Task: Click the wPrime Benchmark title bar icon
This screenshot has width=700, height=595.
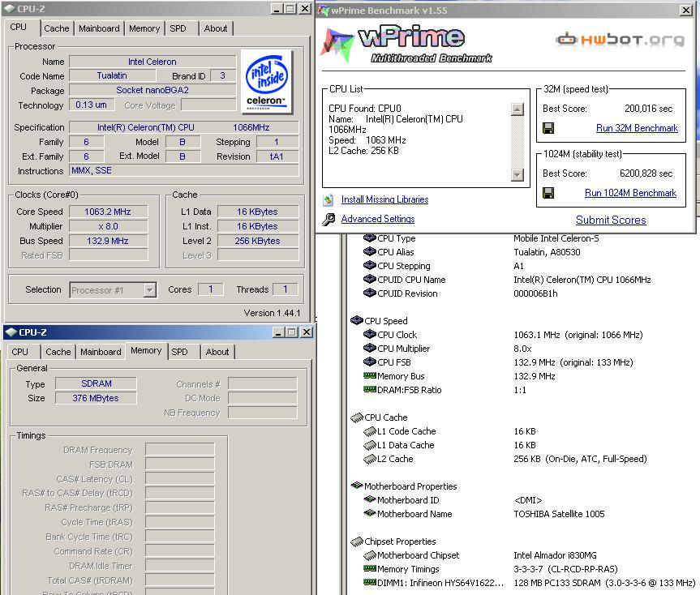Action: coord(323,10)
